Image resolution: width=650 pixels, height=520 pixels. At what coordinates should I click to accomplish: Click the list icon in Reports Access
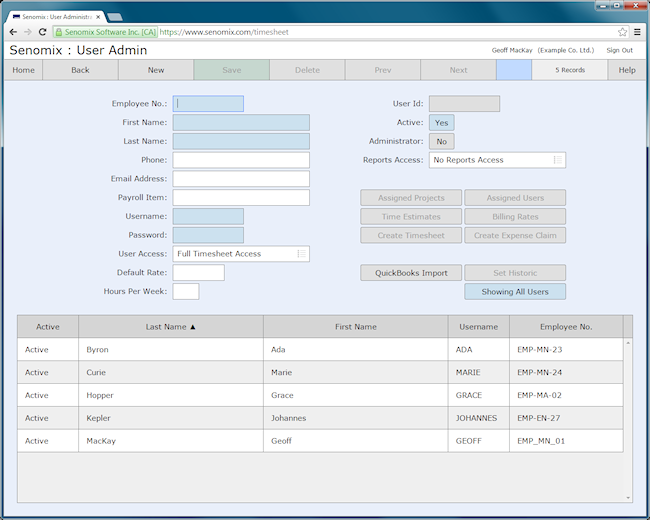(x=558, y=160)
